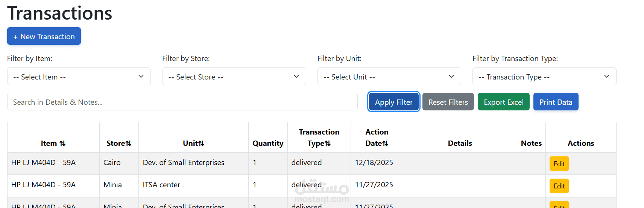Click the Details column header
Screen dimensions: 644x208
tap(460, 143)
